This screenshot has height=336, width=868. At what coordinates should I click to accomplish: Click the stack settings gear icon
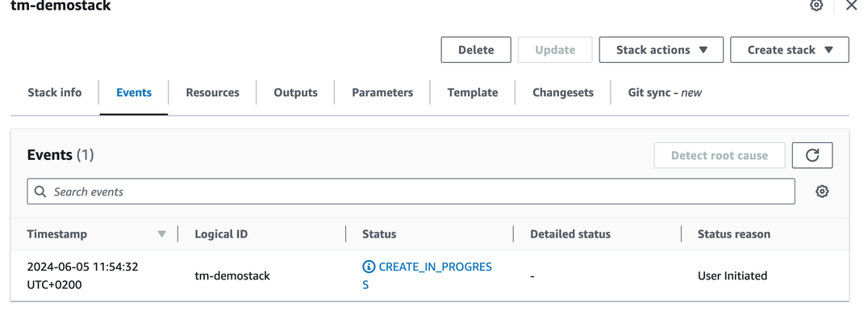[x=816, y=6]
